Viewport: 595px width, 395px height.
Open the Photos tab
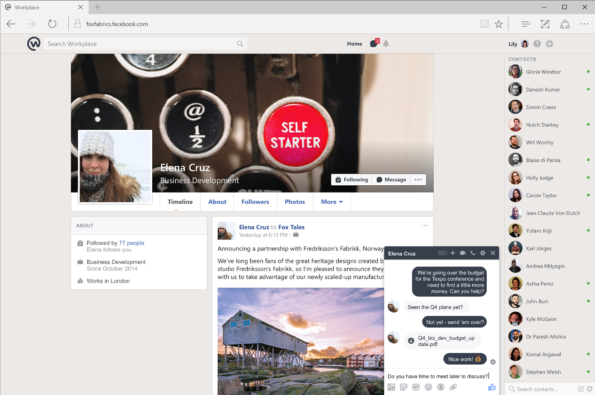pos(295,202)
